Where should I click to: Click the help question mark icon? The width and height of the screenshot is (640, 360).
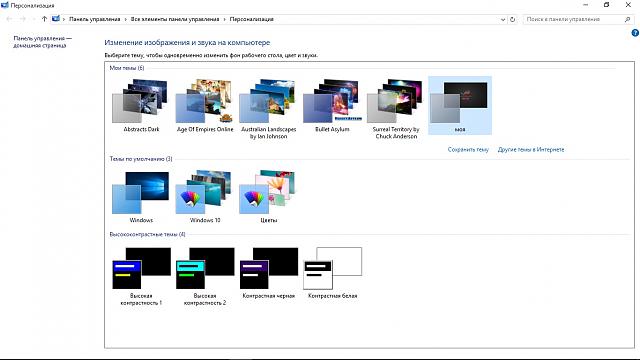[x=635, y=33]
